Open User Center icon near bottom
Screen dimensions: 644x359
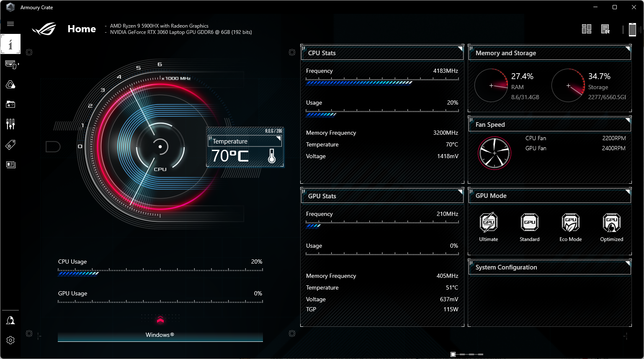(10, 321)
